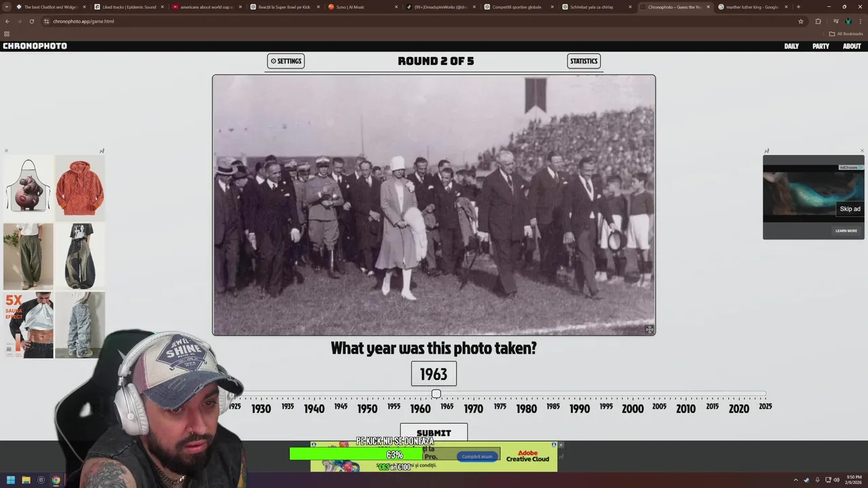Close the right-side video ad
868x488 pixels.
(x=862, y=150)
